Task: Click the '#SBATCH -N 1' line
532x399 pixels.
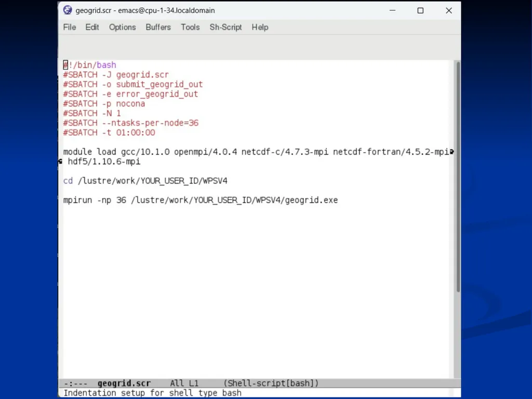Action: [92, 113]
